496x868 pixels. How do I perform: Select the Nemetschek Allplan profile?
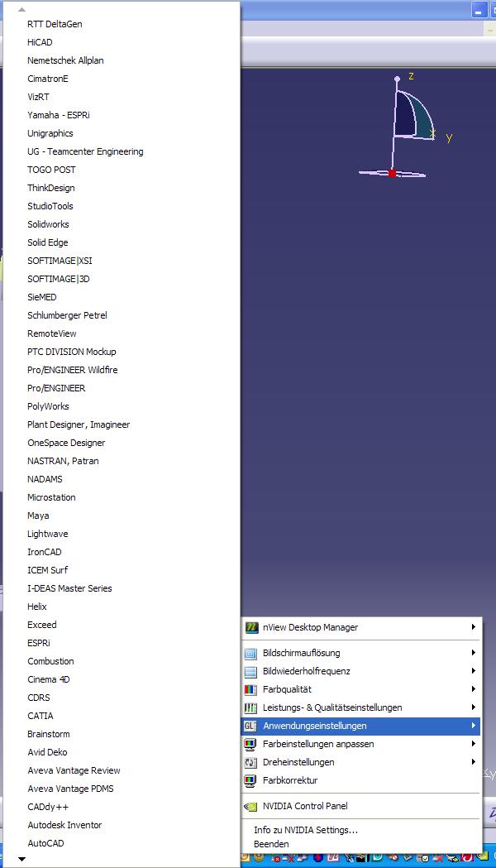point(65,60)
